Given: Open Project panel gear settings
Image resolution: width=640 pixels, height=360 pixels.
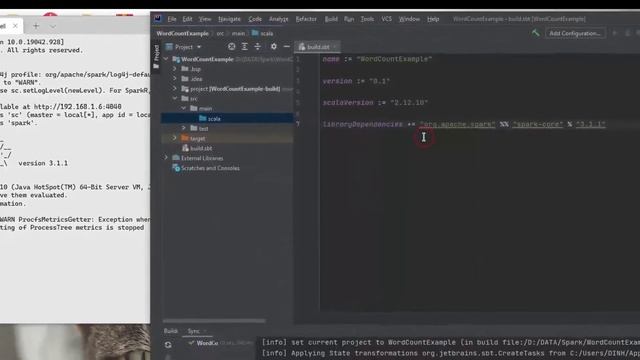Looking at the screenshot, I should click(x=273, y=47).
